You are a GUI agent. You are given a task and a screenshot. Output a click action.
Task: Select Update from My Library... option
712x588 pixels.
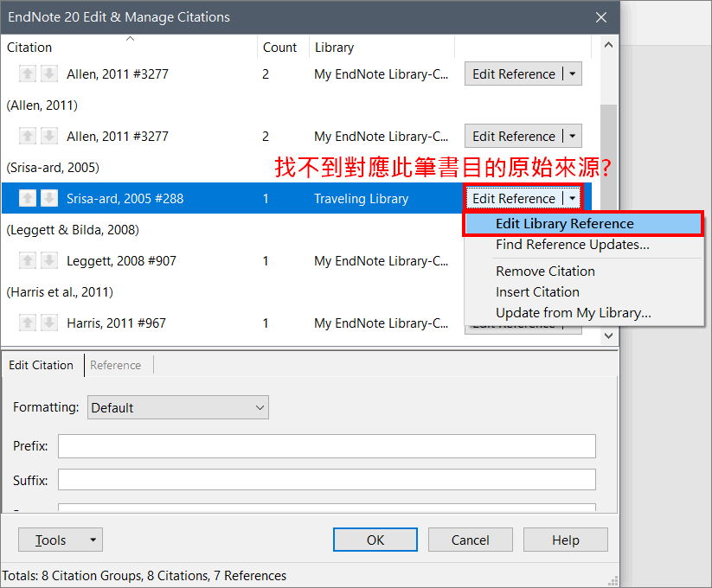583,313
